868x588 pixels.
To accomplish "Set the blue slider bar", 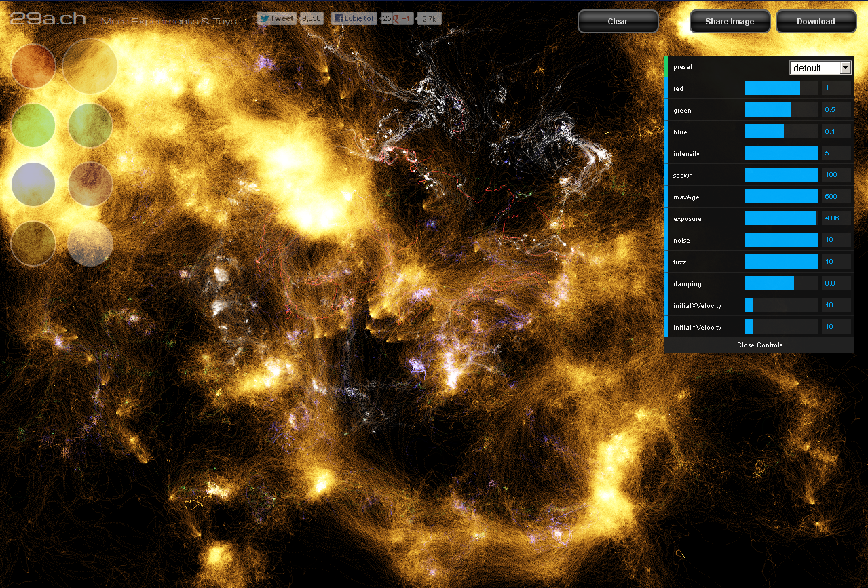I will tap(782, 132).
